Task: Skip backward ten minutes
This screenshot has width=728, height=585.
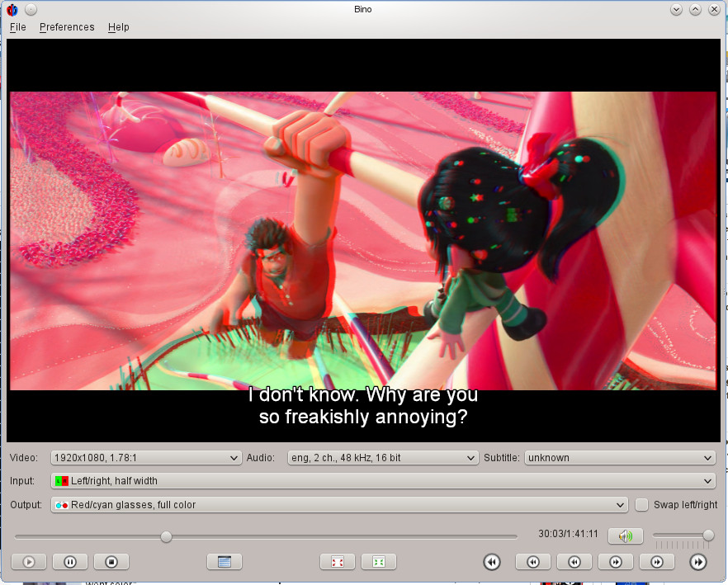Action: coord(492,562)
